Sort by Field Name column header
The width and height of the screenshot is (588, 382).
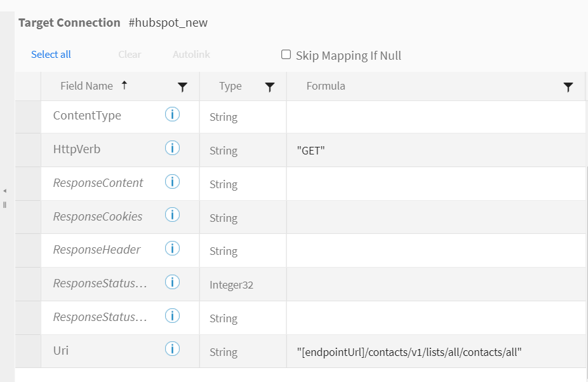coord(86,86)
